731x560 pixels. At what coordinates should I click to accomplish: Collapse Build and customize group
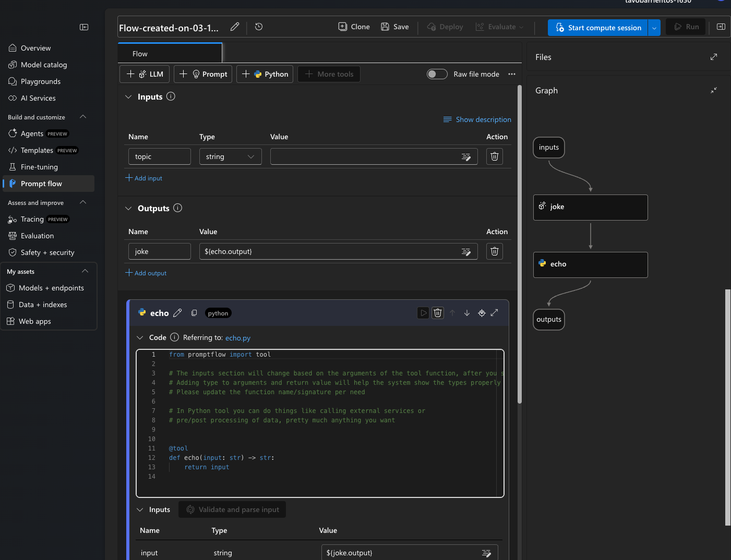point(83,117)
